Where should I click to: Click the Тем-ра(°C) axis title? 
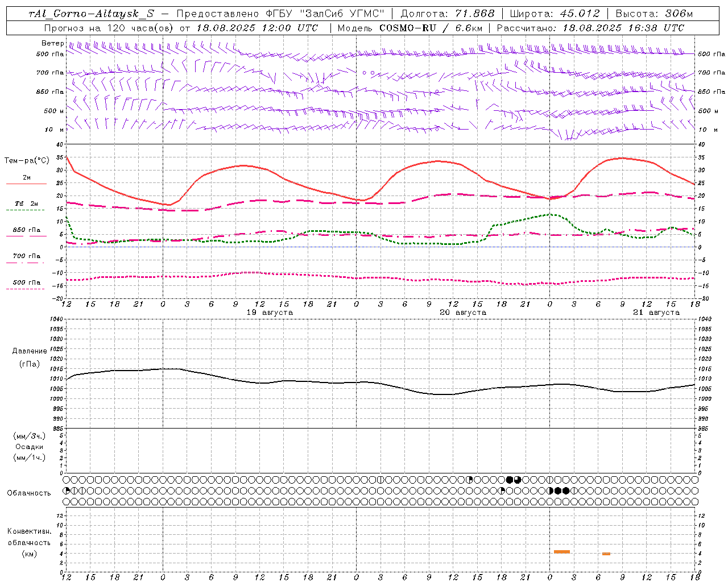point(27,161)
